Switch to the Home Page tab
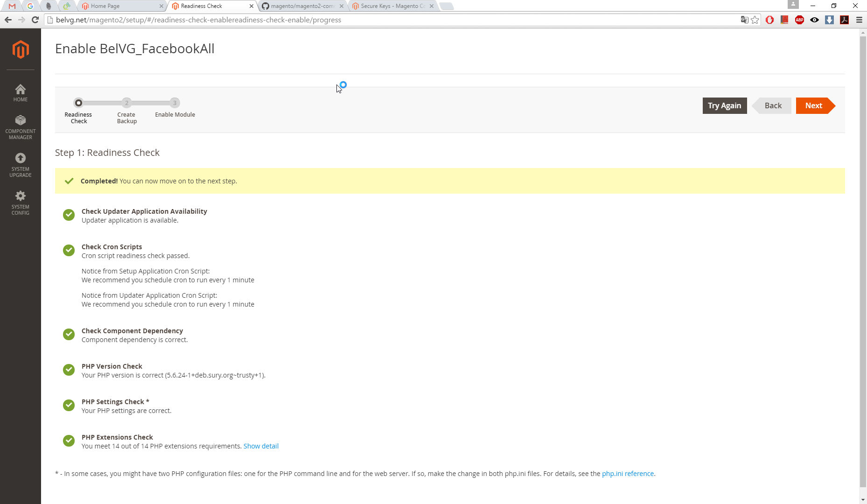The image size is (867, 504). tap(121, 6)
